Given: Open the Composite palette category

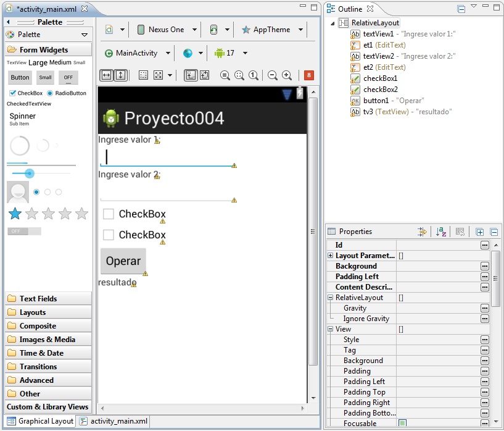Looking at the screenshot, I should [x=49, y=326].
